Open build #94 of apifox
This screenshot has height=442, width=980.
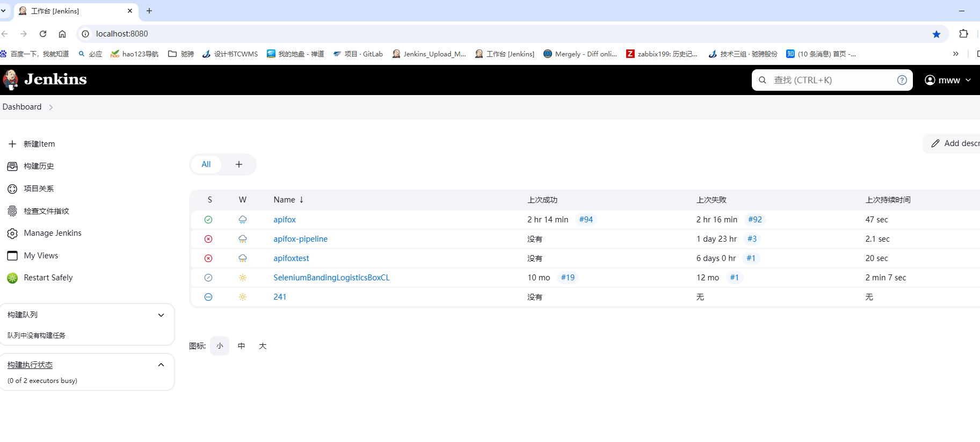tap(586, 220)
